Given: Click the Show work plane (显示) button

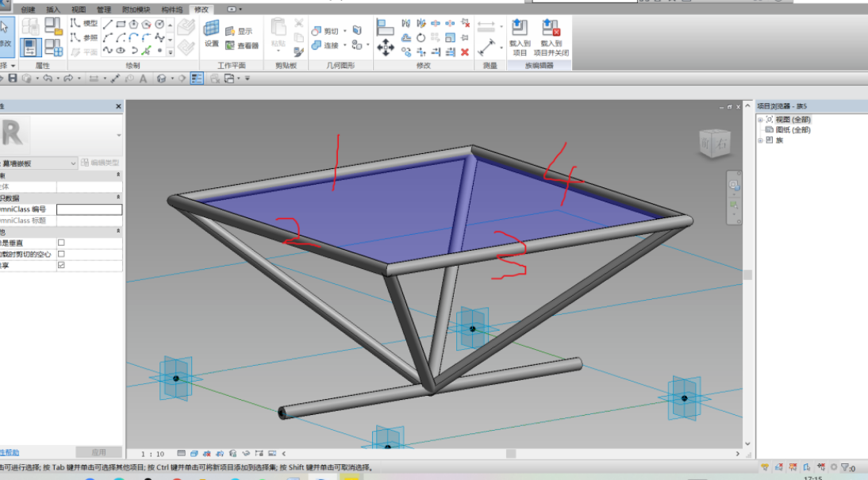Looking at the screenshot, I should (x=239, y=32).
